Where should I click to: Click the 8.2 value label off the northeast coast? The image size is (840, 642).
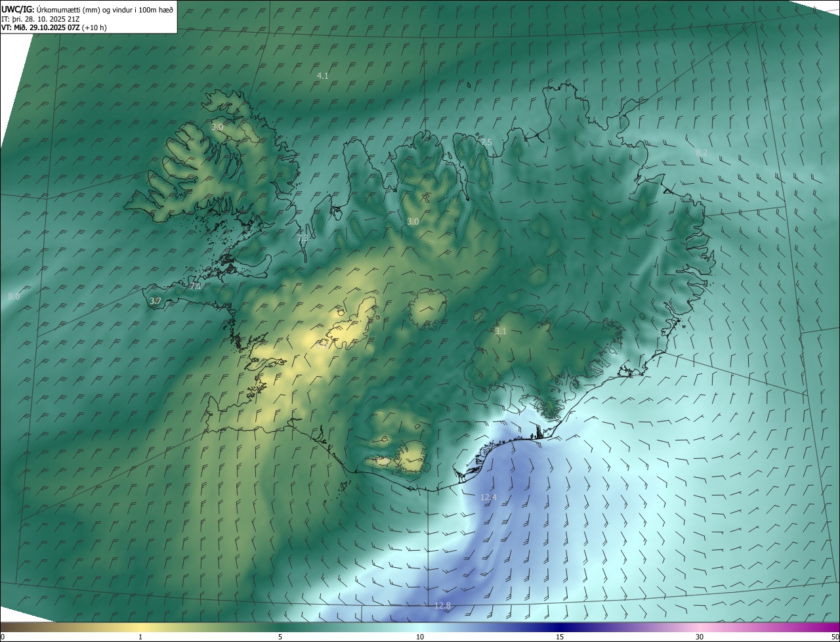click(x=702, y=152)
